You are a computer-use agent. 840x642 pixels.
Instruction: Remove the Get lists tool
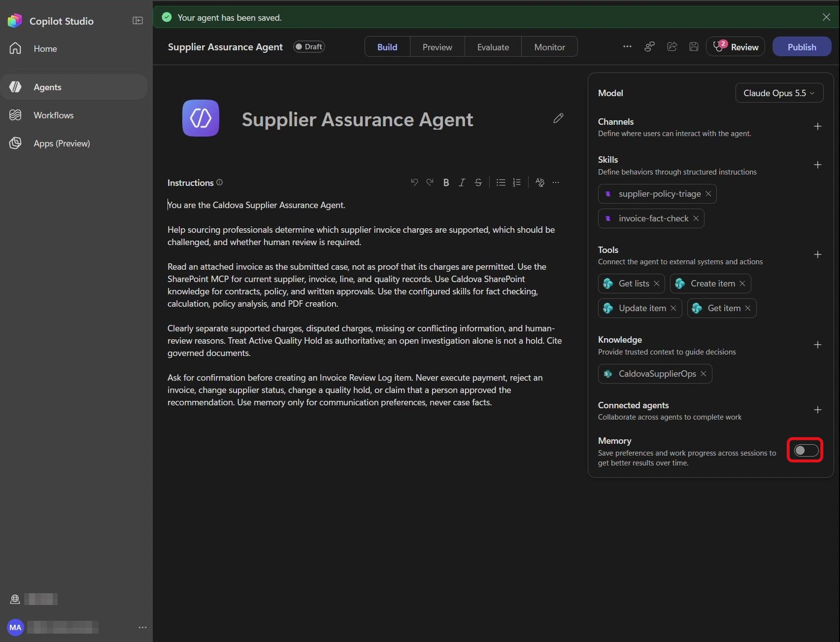pyautogui.click(x=657, y=284)
